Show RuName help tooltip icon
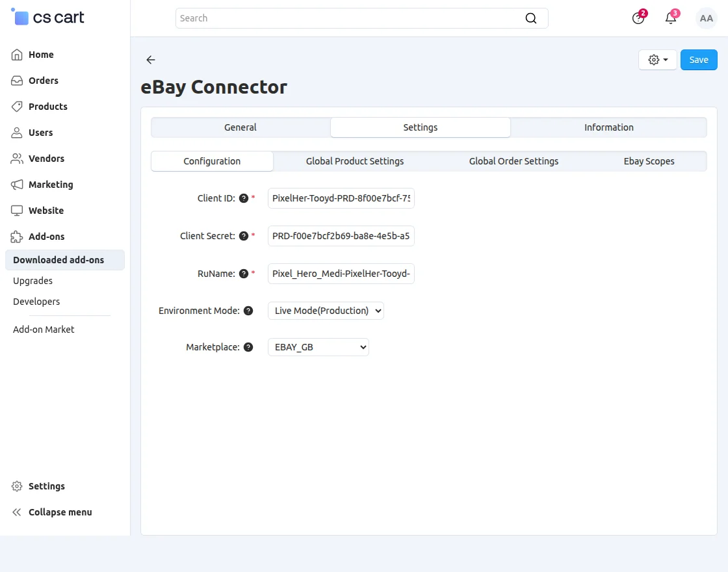 tap(244, 274)
